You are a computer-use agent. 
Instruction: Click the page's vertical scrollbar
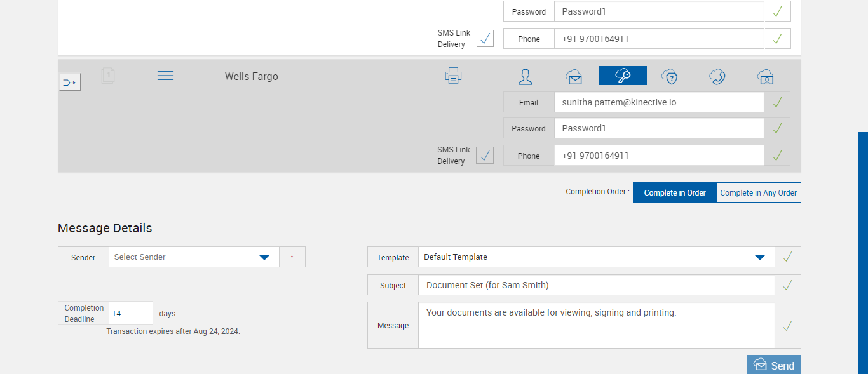[863, 254]
